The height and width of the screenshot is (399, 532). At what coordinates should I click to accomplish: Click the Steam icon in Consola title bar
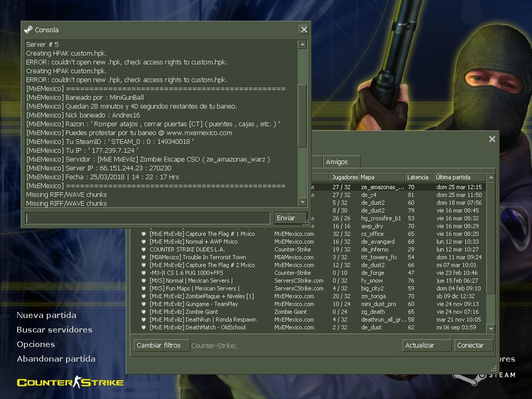click(29, 30)
